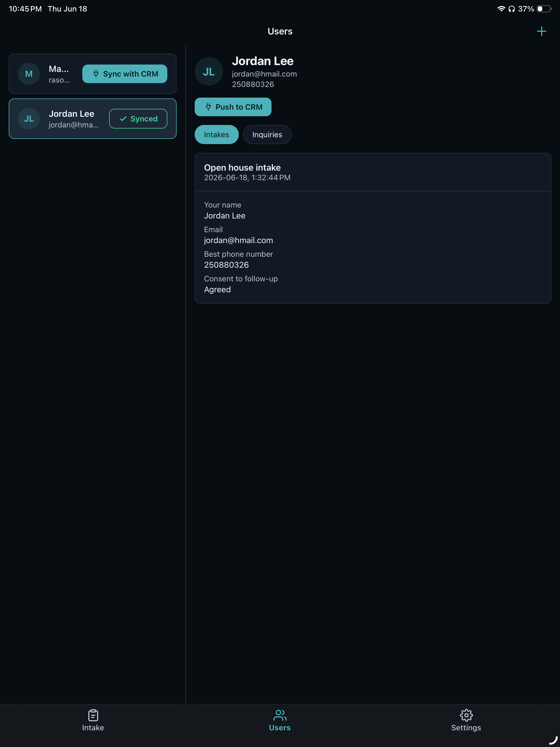This screenshot has height=747, width=560.
Task: Click jordan@hmail.com under profile name
Action: [264, 74]
